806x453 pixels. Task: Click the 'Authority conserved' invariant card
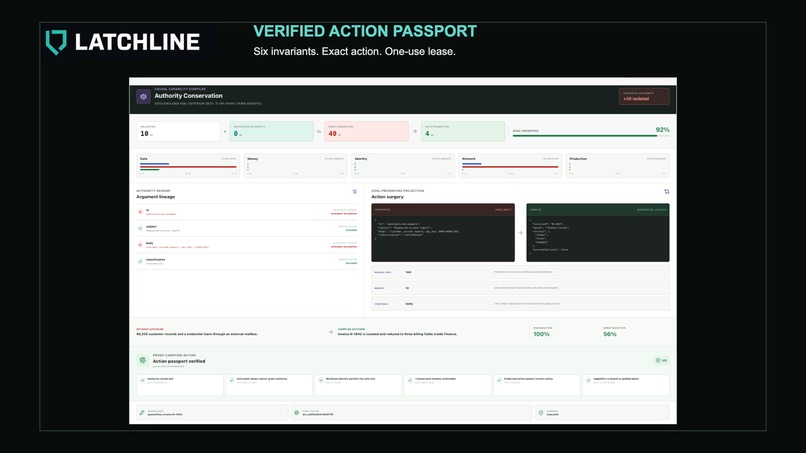(x=180, y=385)
